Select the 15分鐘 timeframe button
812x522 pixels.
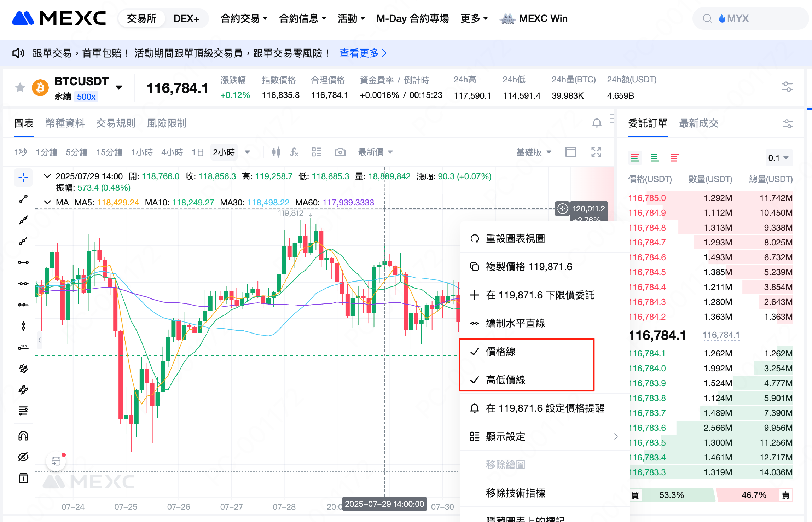click(109, 152)
